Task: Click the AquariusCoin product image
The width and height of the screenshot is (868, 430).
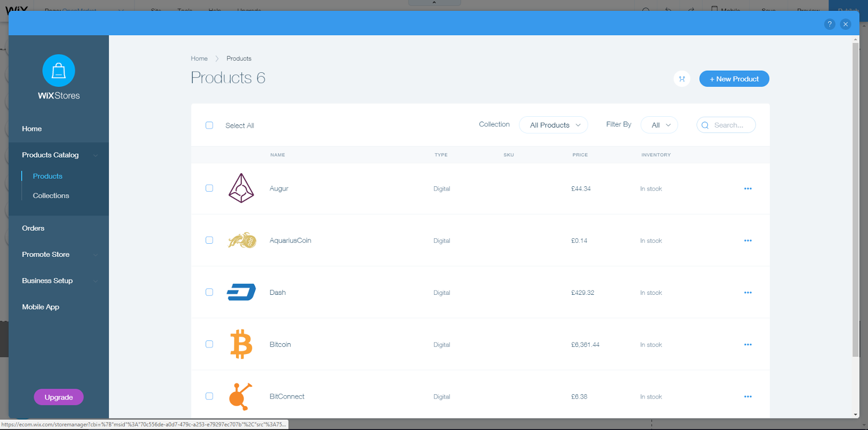Action: pyautogui.click(x=242, y=240)
